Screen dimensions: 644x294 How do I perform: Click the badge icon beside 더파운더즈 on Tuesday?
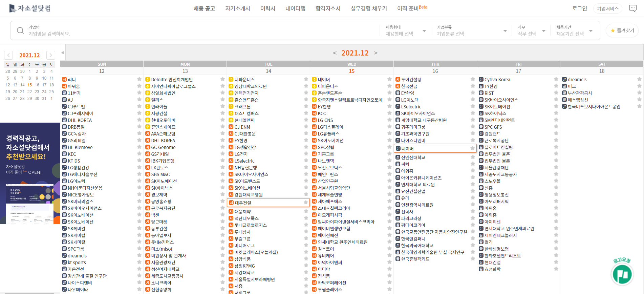231,79
